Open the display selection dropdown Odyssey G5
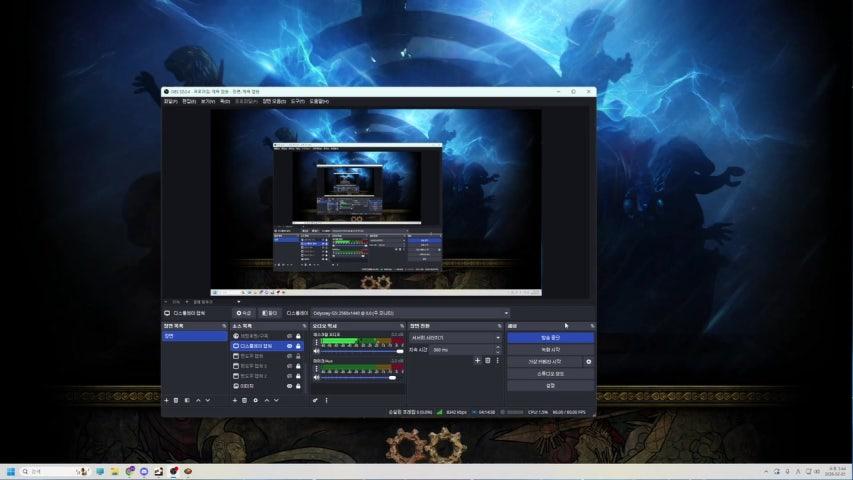Viewport: 853px width, 480px height. tap(411, 313)
